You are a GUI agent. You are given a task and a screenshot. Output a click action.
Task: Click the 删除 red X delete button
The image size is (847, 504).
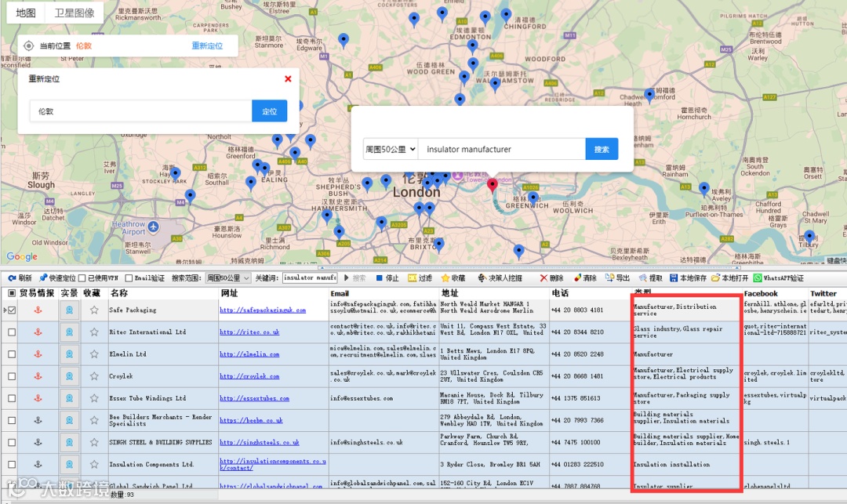551,278
